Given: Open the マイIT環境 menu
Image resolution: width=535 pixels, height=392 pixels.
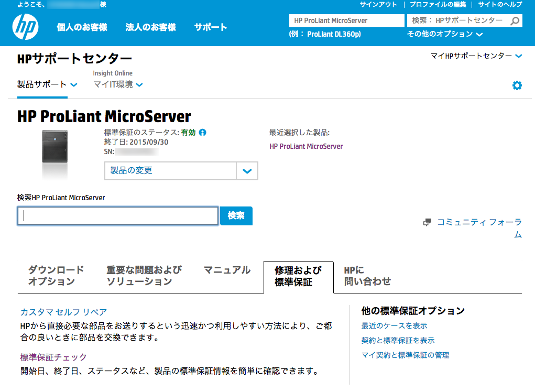Looking at the screenshot, I should point(118,84).
